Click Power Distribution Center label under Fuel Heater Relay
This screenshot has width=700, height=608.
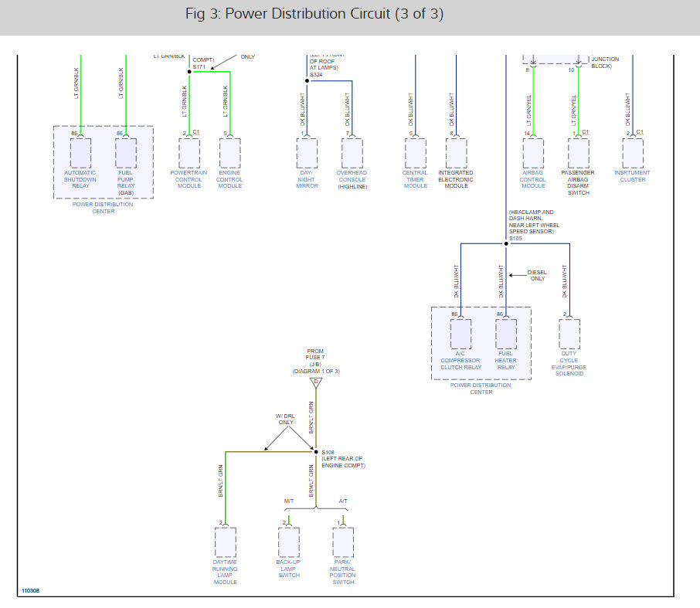click(x=481, y=389)
